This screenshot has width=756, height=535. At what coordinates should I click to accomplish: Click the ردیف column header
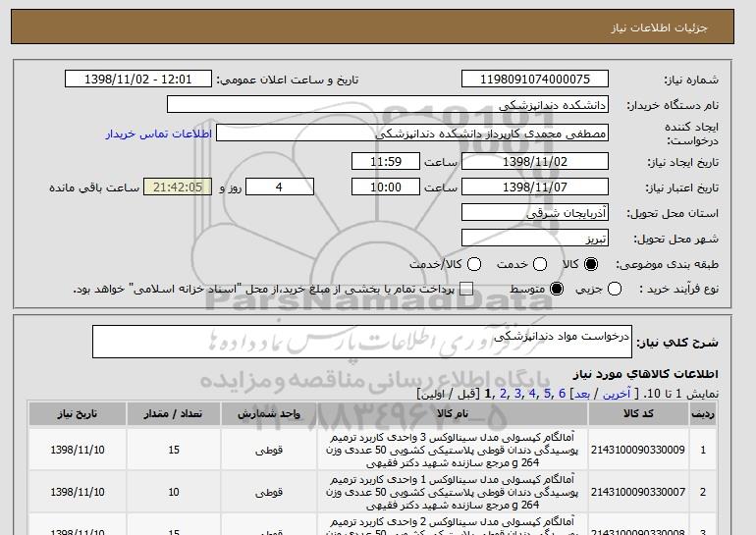tap(703, 414)
